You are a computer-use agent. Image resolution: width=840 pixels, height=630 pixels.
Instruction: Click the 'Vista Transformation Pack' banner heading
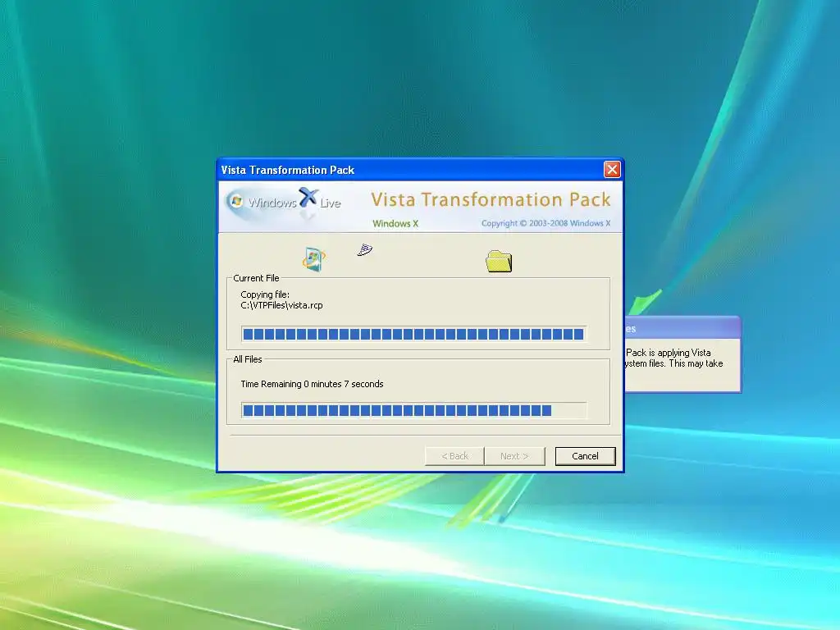point(491,200)
